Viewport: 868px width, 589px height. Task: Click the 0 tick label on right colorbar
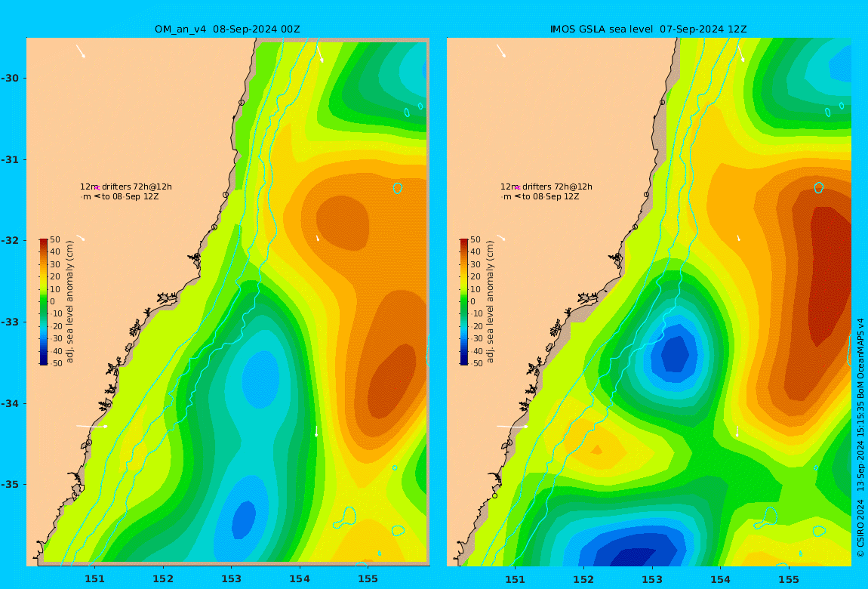472,302
